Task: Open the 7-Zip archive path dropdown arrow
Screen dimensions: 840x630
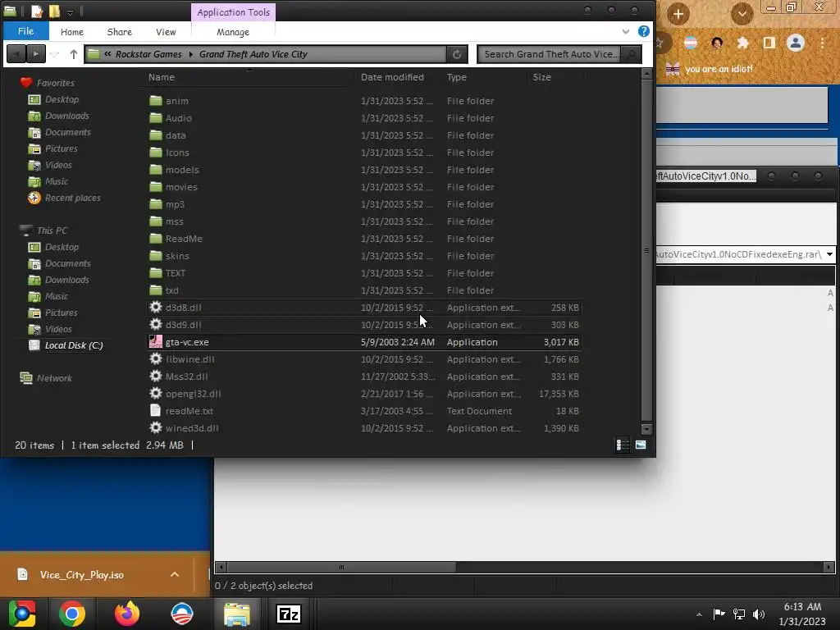Action: (x=829, y=254)
